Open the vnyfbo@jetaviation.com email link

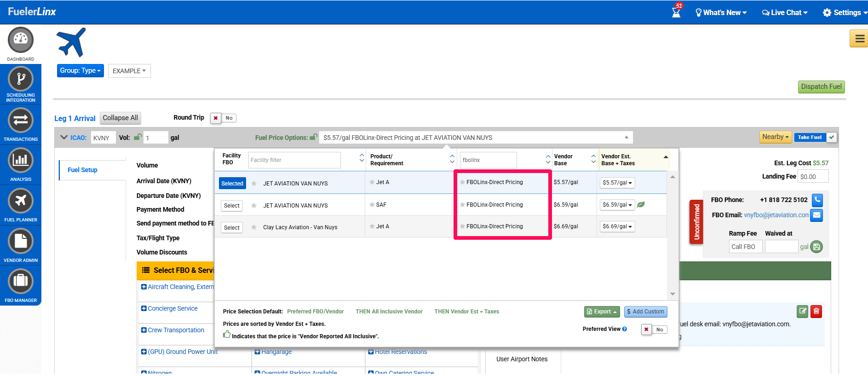coord(776,215)
